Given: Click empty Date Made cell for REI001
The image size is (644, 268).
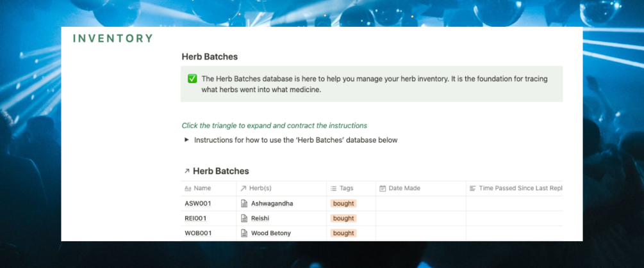Looking at the screenshot, I should 420,218.
